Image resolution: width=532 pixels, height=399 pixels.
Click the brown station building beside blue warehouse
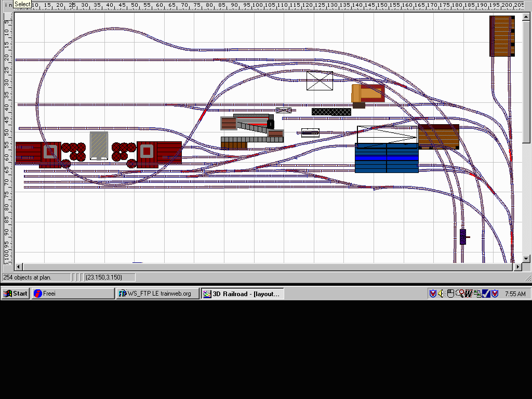pyautogui.click(x=438, y=137)
